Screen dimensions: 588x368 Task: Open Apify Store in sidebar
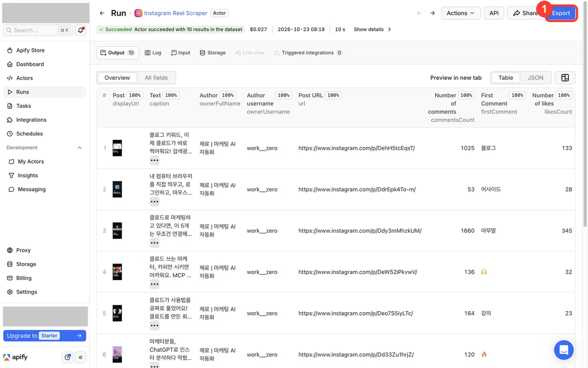click(x=45, y=50)
